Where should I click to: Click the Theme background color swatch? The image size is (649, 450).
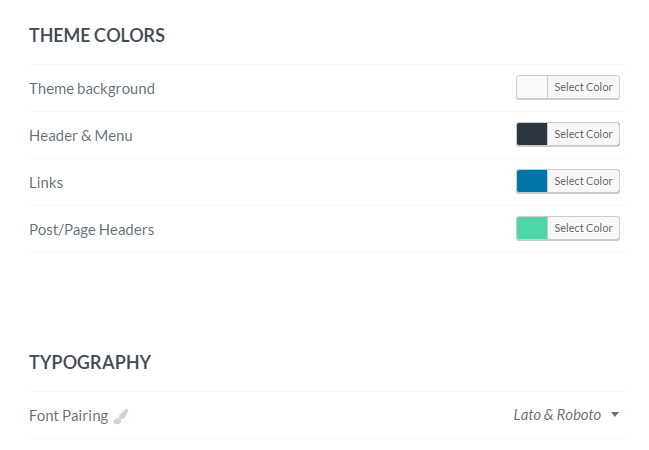pos(532,87)
